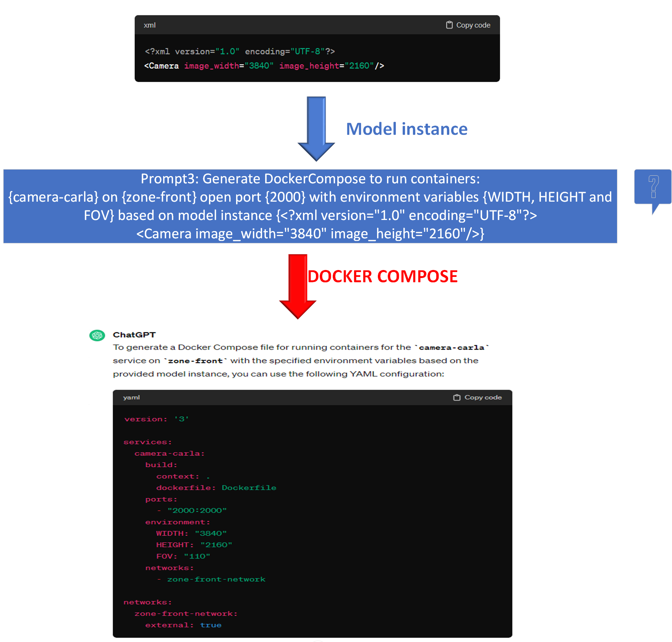Image resolution: width=672 pixels, height=642 pixels.
Task: Click the DOCKER COMPOSE red label
Action: click(x=382, y=277)
